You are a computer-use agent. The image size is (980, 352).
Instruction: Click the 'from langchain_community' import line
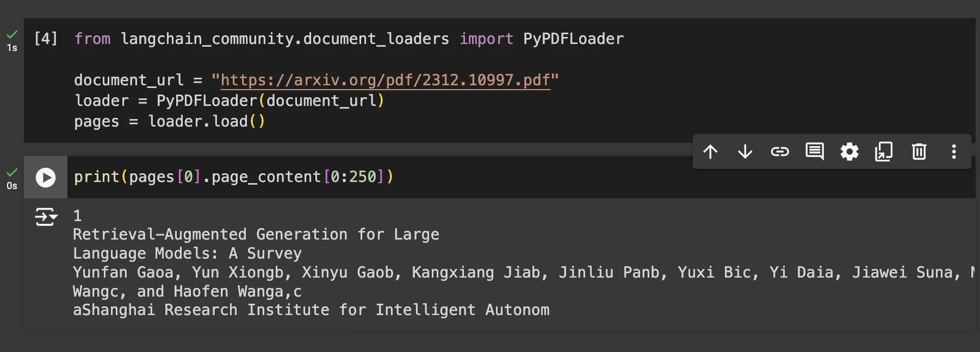tap(349, 39)
